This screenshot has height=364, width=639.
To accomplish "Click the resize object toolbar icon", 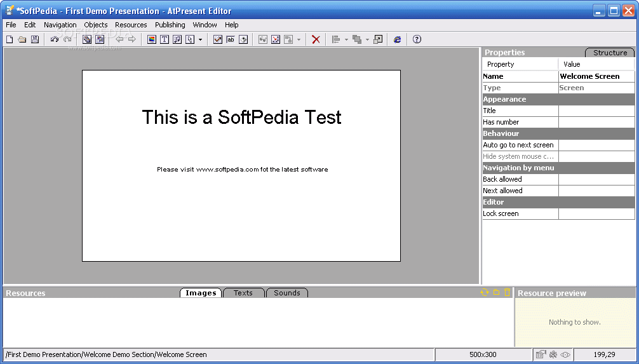I will [378, 39].
